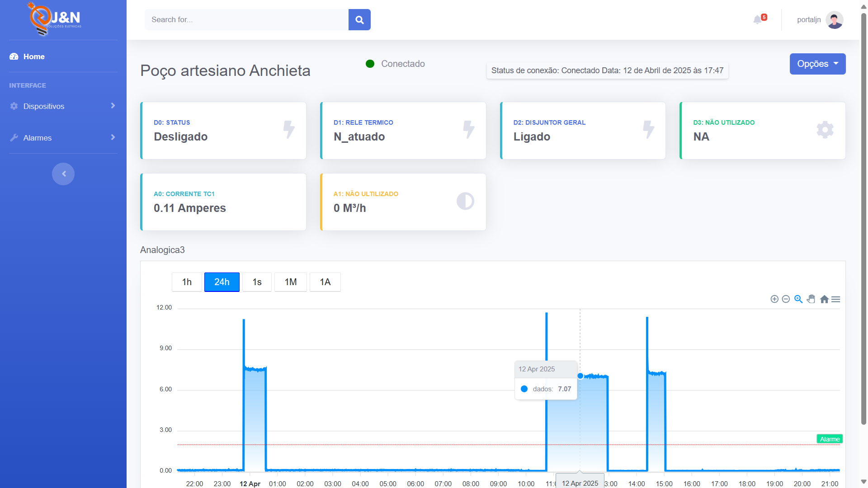
Task: Click the J&N logo
Action: click(54, 19)
